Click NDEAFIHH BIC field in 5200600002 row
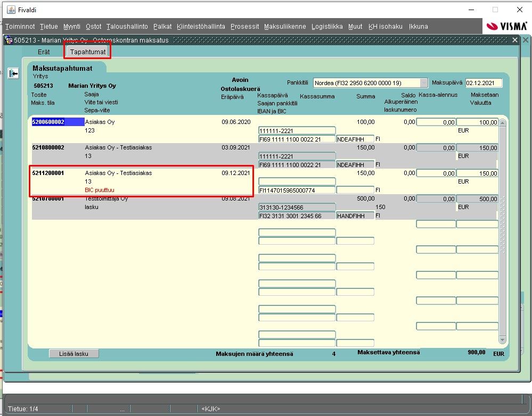Image resolution: width=532 pixels, height=416 pixels. (355, 139)
